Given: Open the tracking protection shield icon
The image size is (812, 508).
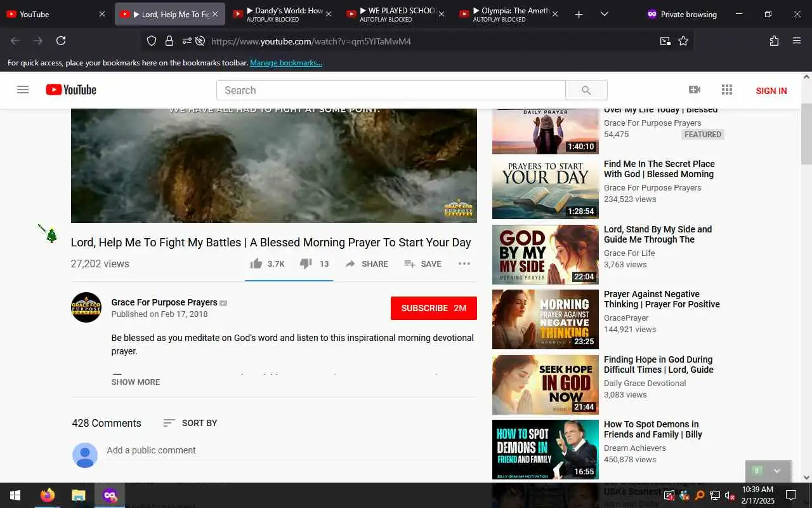Looking at the screenshot, I should [x=152, y=41].
